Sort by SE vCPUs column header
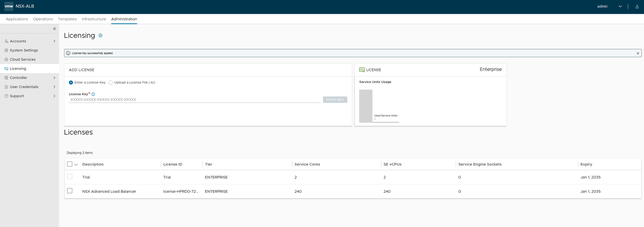 pyautogui.click(x=392, y=164)
